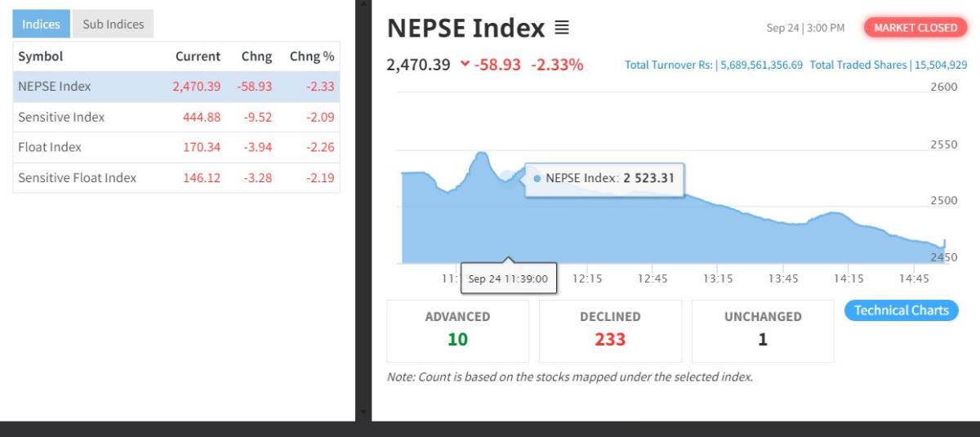The height and width of the screenshot is (437, 980).
Task: Sort by the Symbol column header
Action: 41,56
